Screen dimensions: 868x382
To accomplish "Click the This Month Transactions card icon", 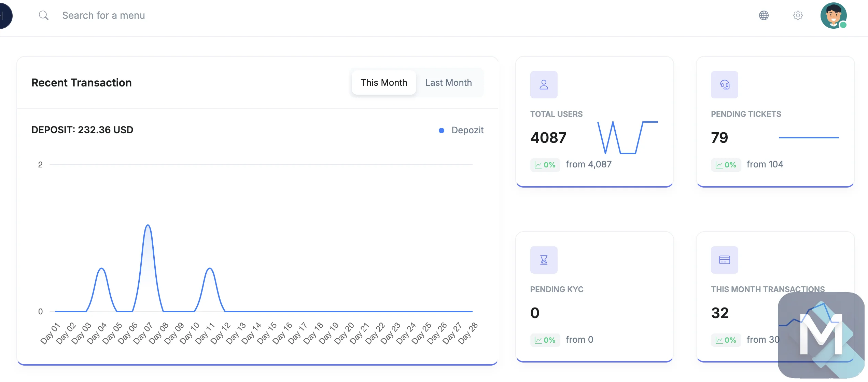I will (725, 260).
